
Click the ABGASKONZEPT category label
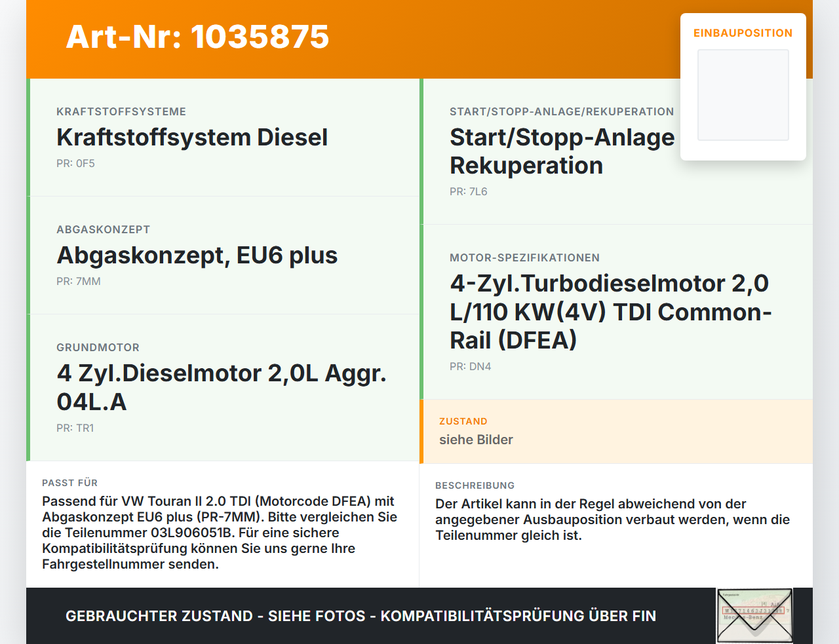(x=103, y=229)
